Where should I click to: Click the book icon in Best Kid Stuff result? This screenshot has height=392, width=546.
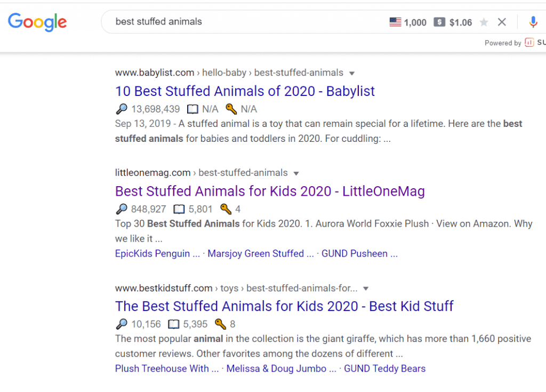[x=173, y=324]
